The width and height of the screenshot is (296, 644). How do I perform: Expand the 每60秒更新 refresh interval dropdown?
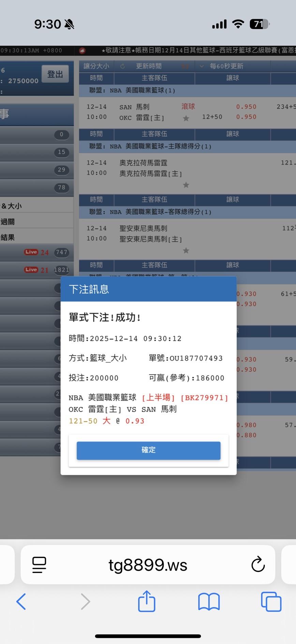pyautogui.click(x=202, y=66)
